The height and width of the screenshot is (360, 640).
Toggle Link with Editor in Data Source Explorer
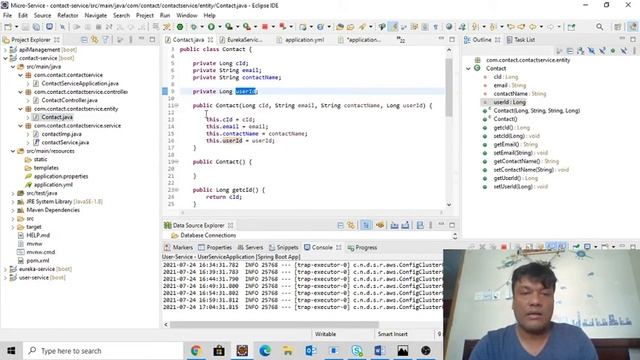351,225
